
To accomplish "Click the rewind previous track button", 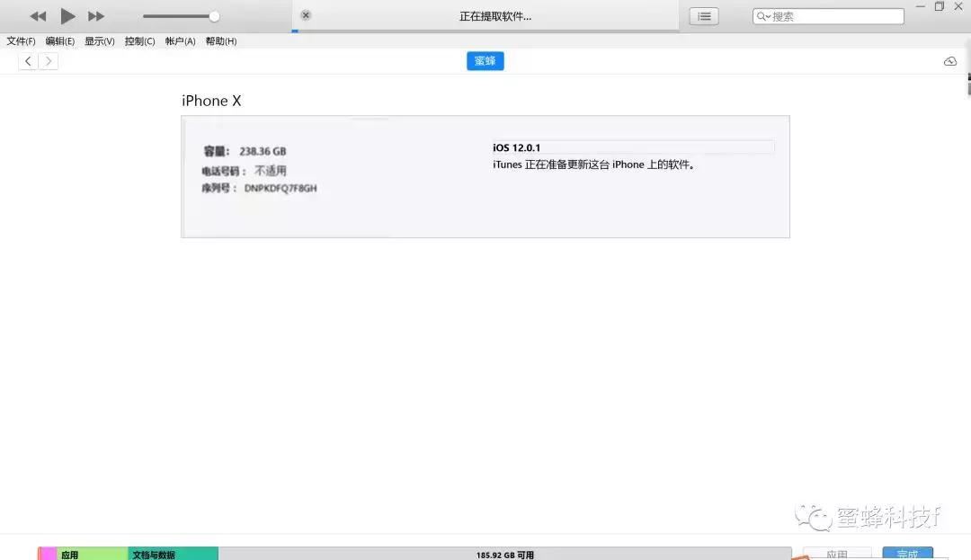I will [x=38, y=16].
